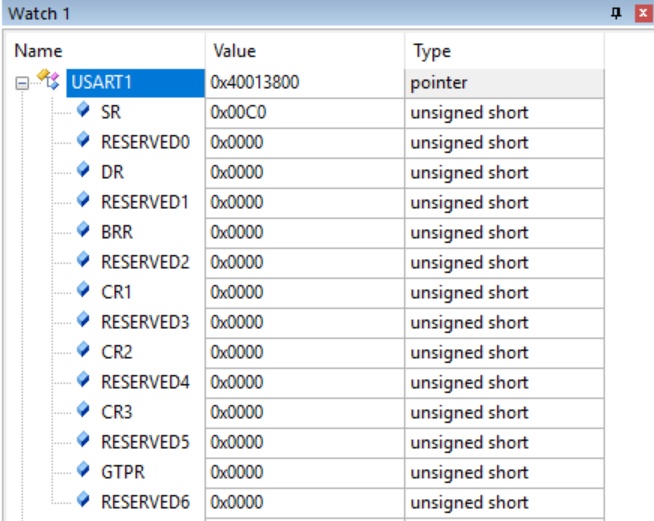Click the RESERVED2 member diamond icon
Image resolution: width=654 pixels, height=521 pixels.
click(83, 260)
